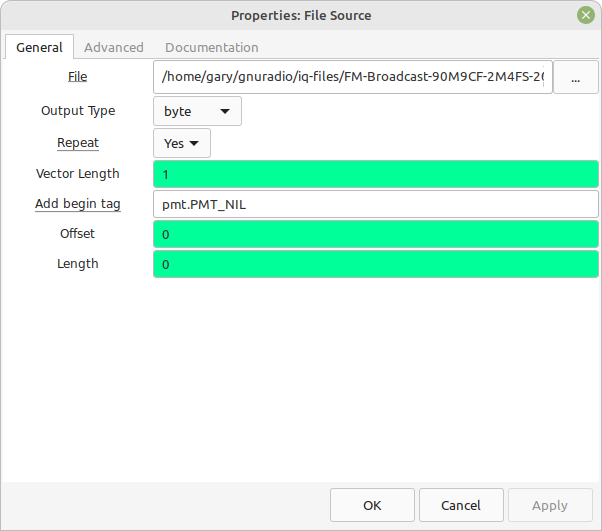This screenshot has width=602, height=531.
Task: Select the General tab
Action: [39, 47]
